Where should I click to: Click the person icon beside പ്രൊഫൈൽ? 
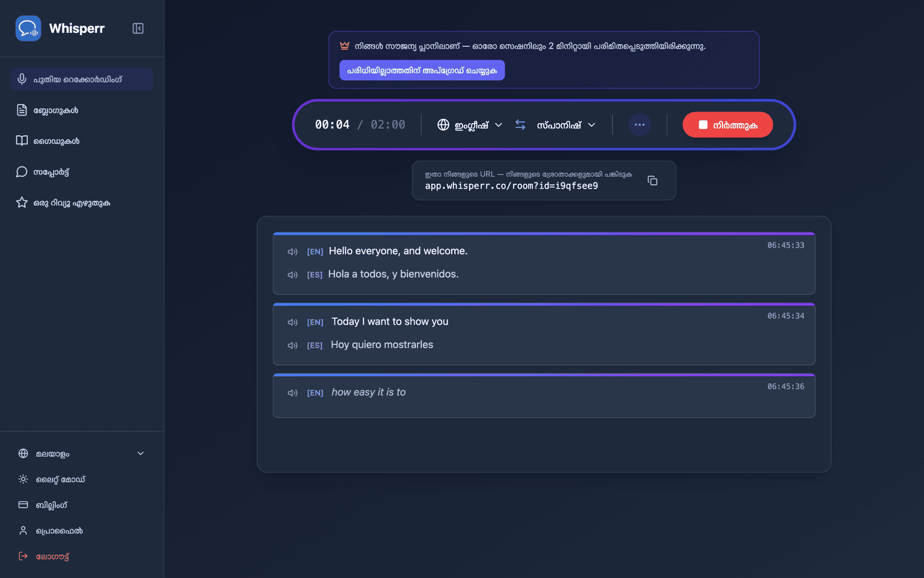click(23, 530)
